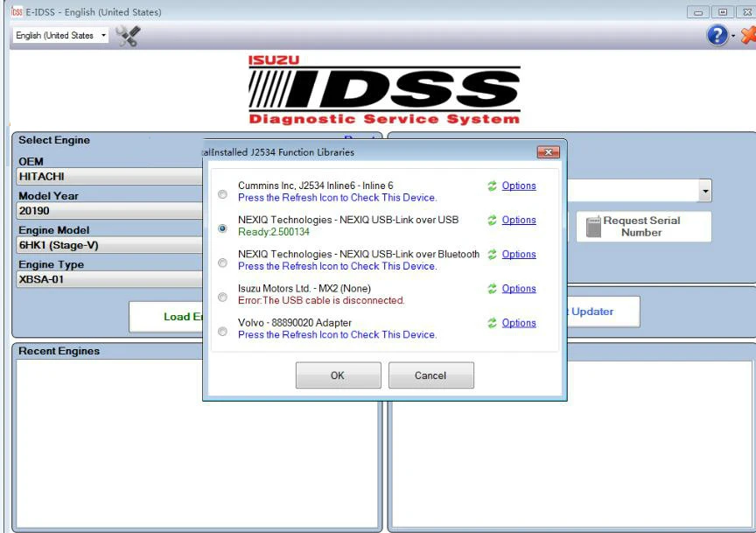This screenshot has width=756, height=533.
Task: Select the Cummins Inline 6 radio button
Action: (222, 194)
